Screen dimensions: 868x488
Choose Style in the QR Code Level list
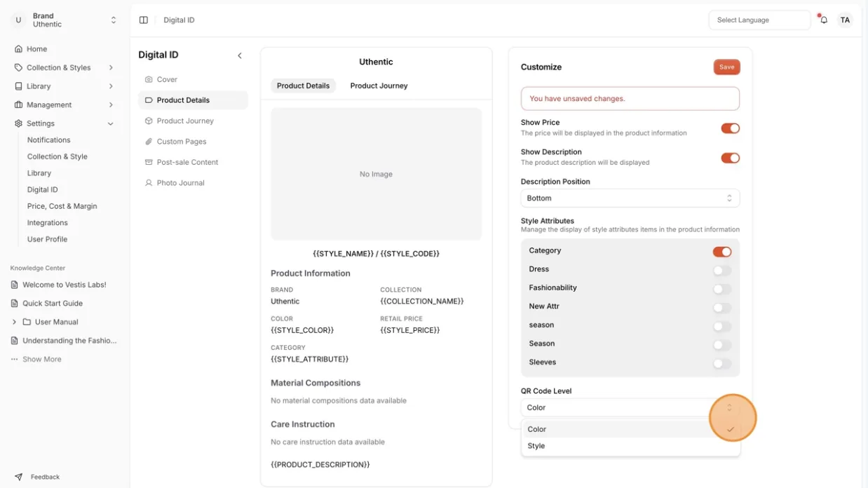pos(630,446)
